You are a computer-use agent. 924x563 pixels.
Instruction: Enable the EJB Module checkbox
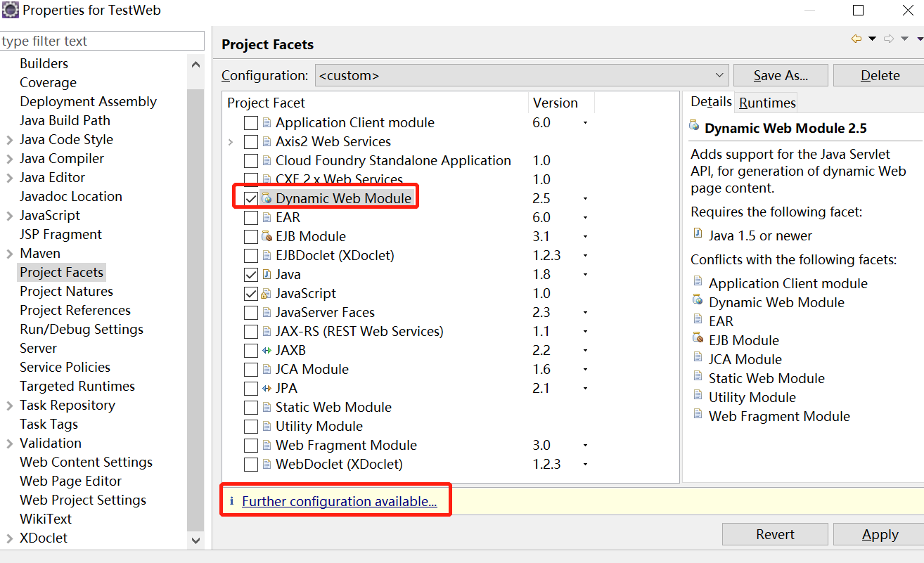251,236
